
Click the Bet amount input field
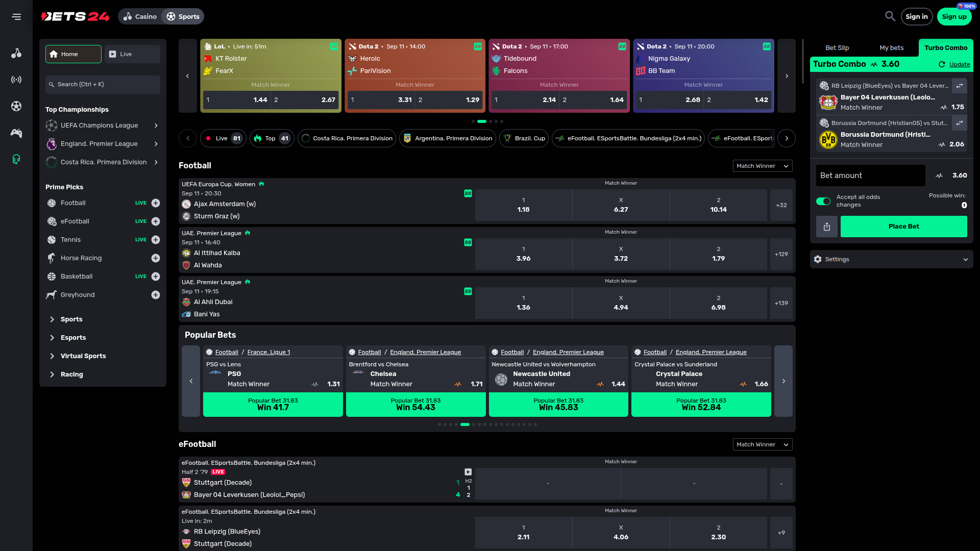pyautogui.click(x=870, y=176)
